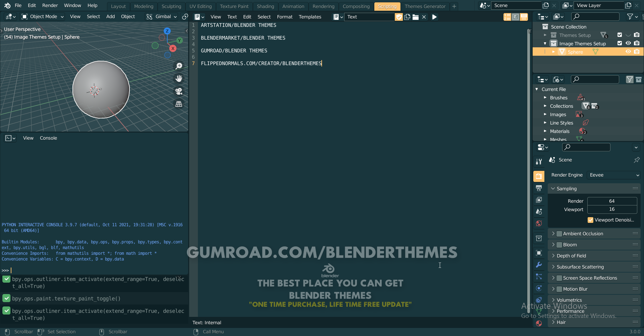Image resolution: width=644 pixels, height=336 pixels.
Task: Open the Templates menu in the text editor
Action: pyautogui.click(x=310, y=17)
